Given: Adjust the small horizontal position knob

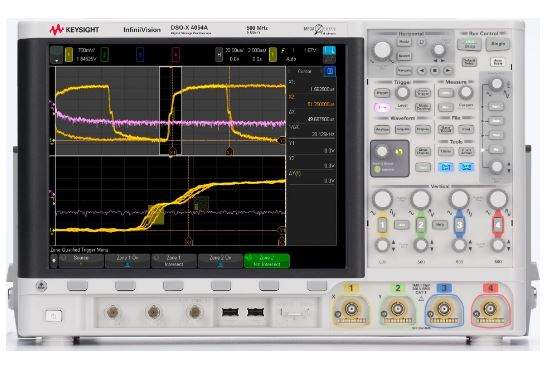Looking at the screenshot, I should [438, 49].
